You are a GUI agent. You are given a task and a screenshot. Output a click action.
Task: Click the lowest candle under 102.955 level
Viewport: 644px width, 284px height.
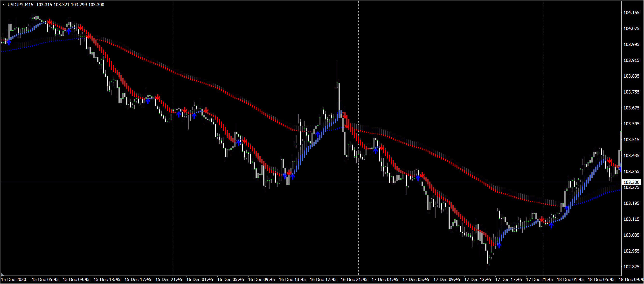coord(488,257)
